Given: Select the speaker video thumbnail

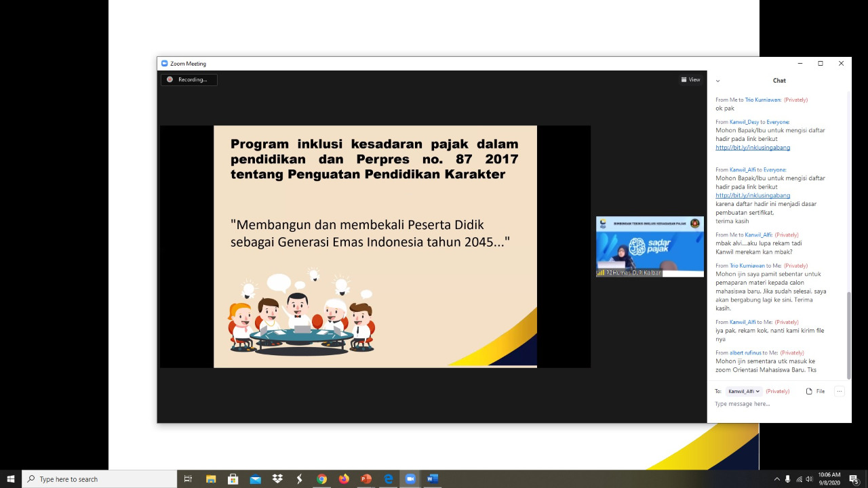Looking at the screenshot, I should click(x=650, y=246).
